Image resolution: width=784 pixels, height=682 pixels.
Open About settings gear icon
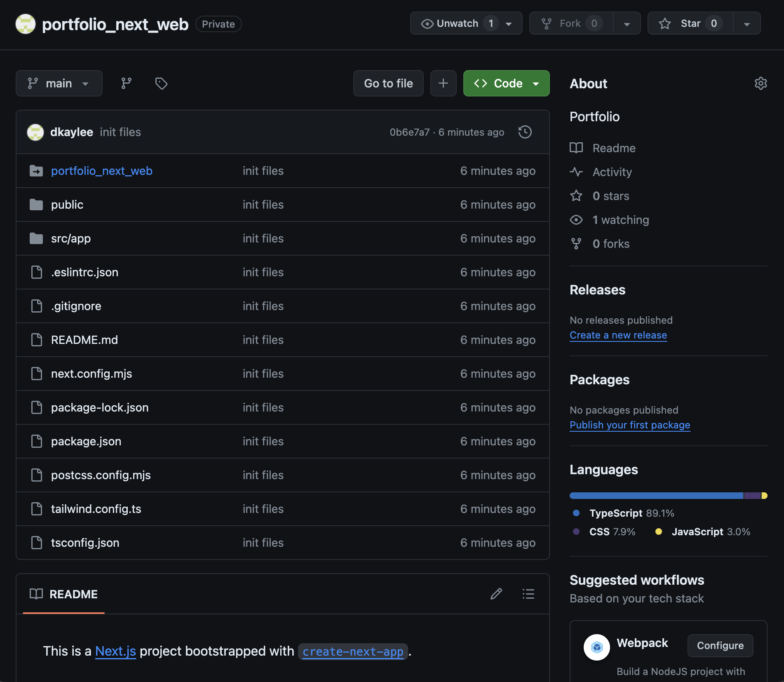click(761, 83)
